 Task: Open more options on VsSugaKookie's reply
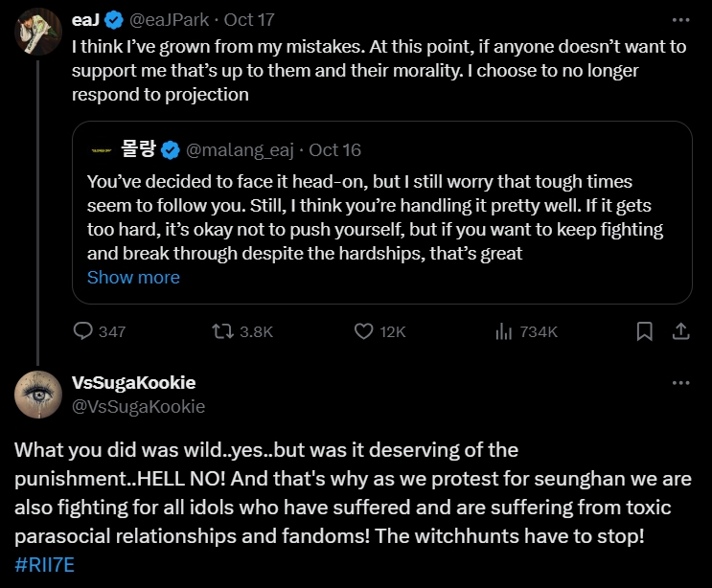click(680, 383)
